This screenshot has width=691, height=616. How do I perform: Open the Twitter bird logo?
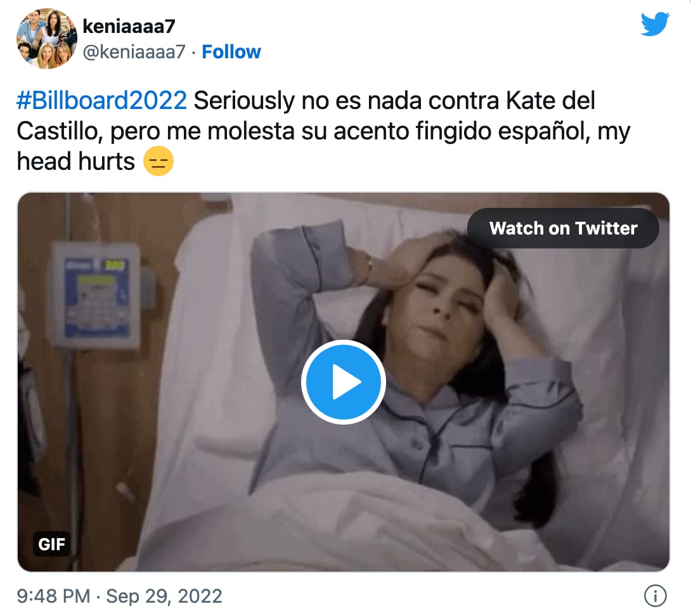655,25
